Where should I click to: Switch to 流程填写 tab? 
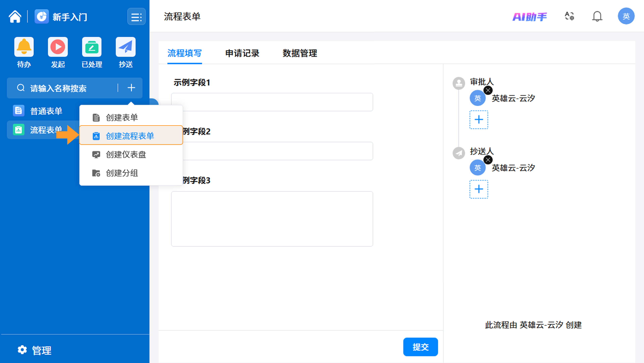click(x=184, y=53)
